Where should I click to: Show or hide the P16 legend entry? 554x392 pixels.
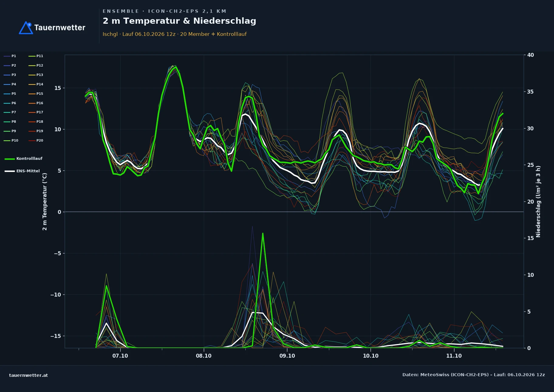[36, 103]
